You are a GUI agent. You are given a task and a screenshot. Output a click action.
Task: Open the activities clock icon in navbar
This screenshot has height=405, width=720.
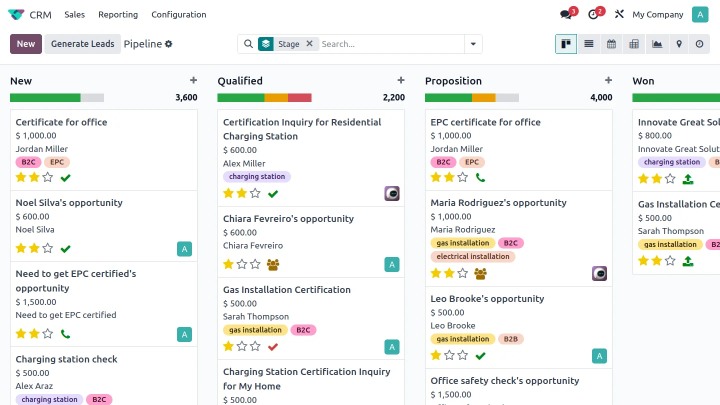tap(593, 15)
